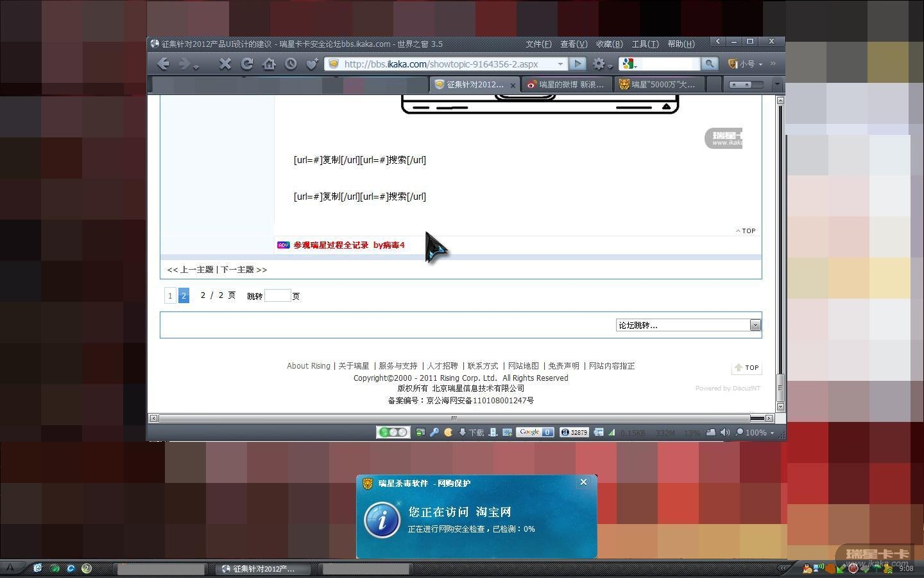
Task: Click the vertical scrollbar down arrow
Action: pyautogui.click(x=780, y=407)
